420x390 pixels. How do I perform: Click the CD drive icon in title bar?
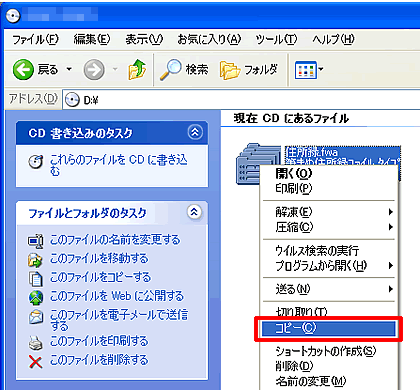pyautogui.click(x=13, y=15)
